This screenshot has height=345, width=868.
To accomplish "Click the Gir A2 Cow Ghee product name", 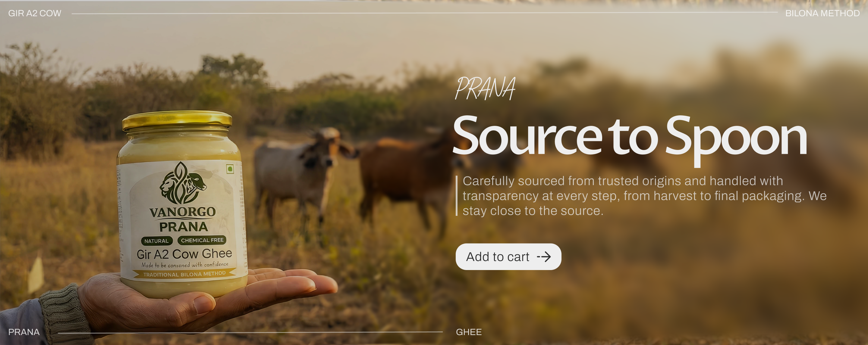I will (184, 254).
